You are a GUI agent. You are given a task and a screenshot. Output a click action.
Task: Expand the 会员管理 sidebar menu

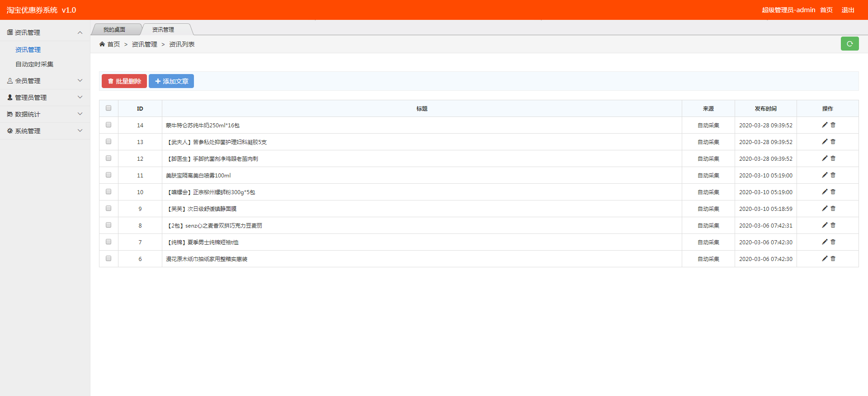pyautogui.click(x=45, y=81)
